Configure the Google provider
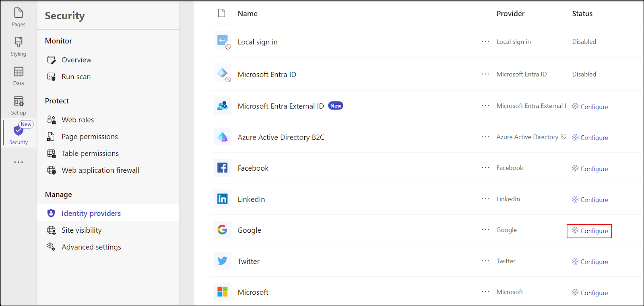The image size is (644, 306). pyautogui.click(x=590, y=231)
